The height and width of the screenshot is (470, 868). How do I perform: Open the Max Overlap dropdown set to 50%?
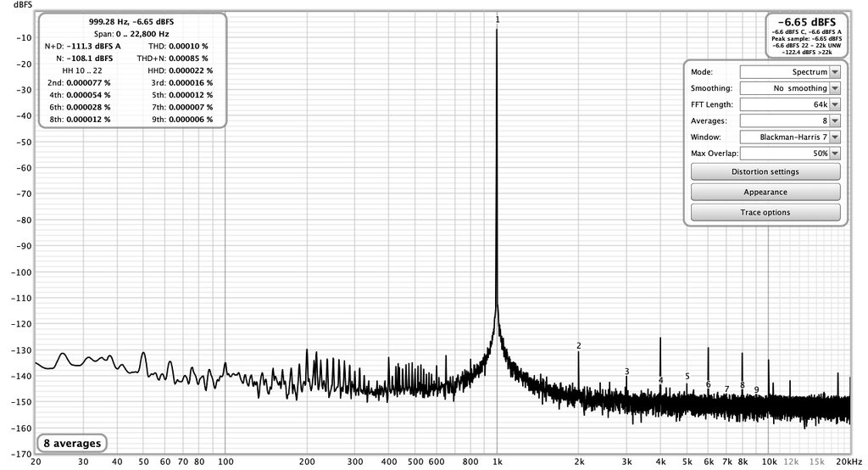[790, 154]
